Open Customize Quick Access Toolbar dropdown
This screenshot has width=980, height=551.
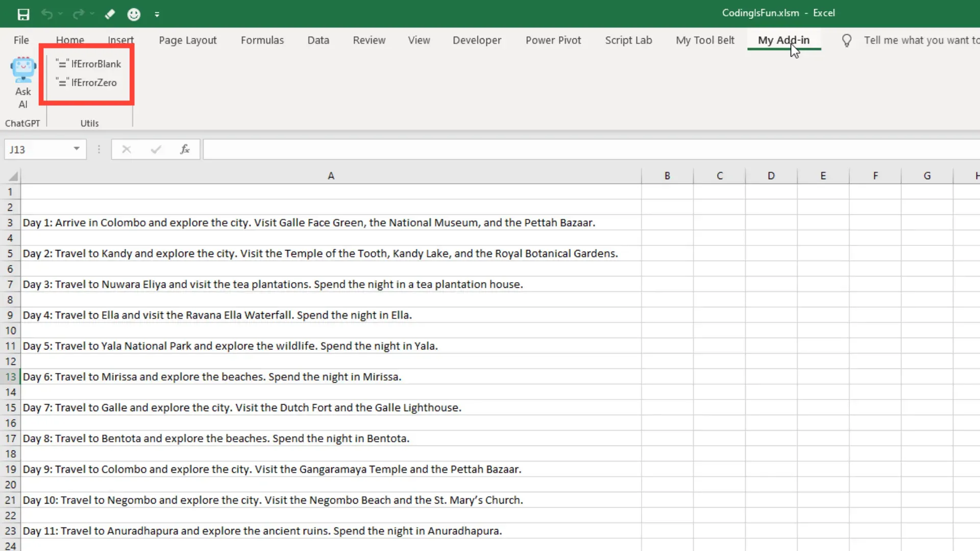(x=157, y=15)
